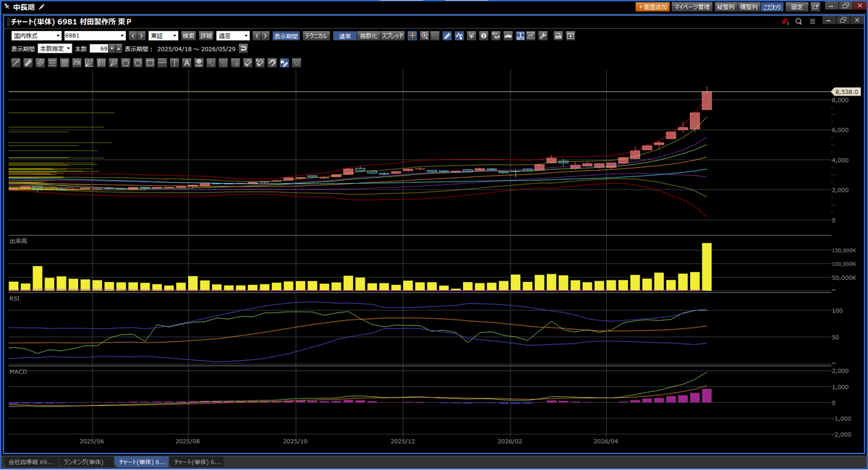This screenshot has width=868, height=470.
Task: Open chart settings wrench icon
Action: click(x=543, y=35)
